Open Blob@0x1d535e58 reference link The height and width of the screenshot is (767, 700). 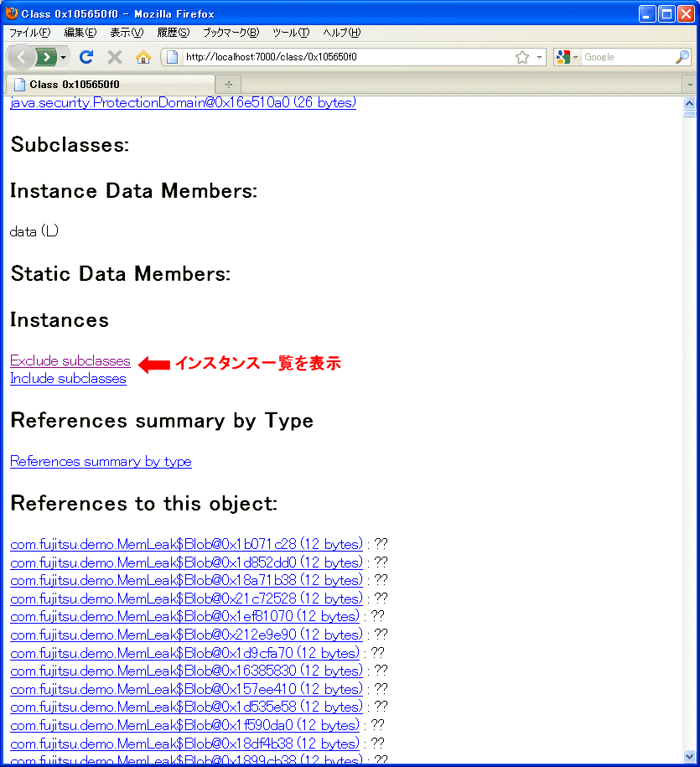tap(186, 707)
